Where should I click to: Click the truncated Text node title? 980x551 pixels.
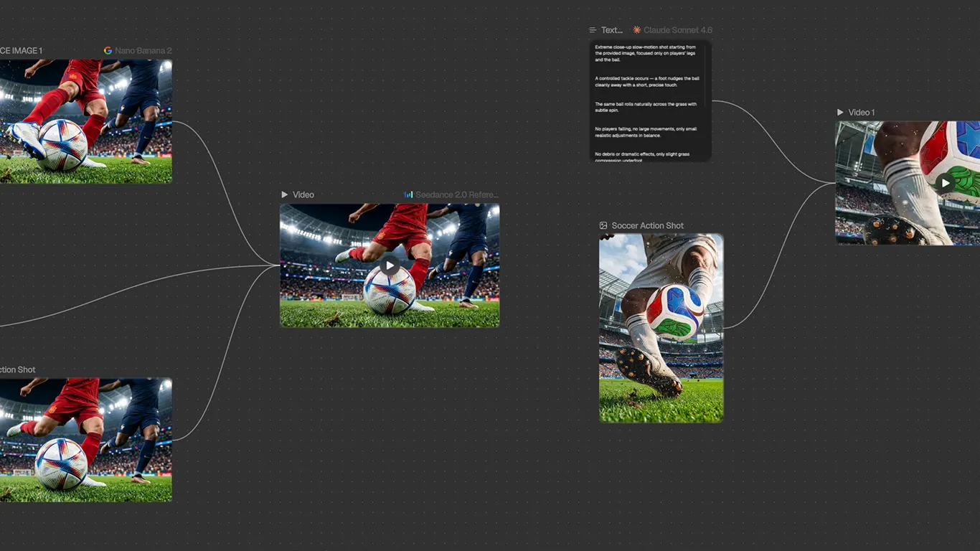(x=612, y=30)
